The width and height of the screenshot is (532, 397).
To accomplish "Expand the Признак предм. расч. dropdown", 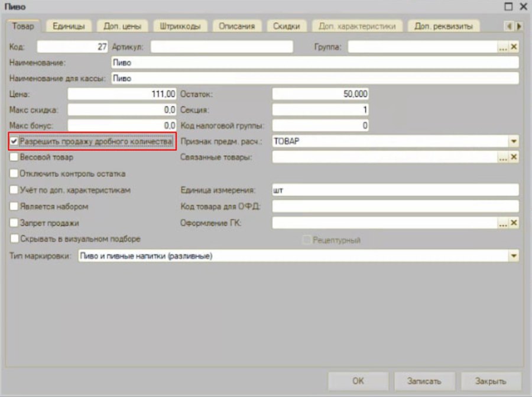I will [x=514, y=141].
